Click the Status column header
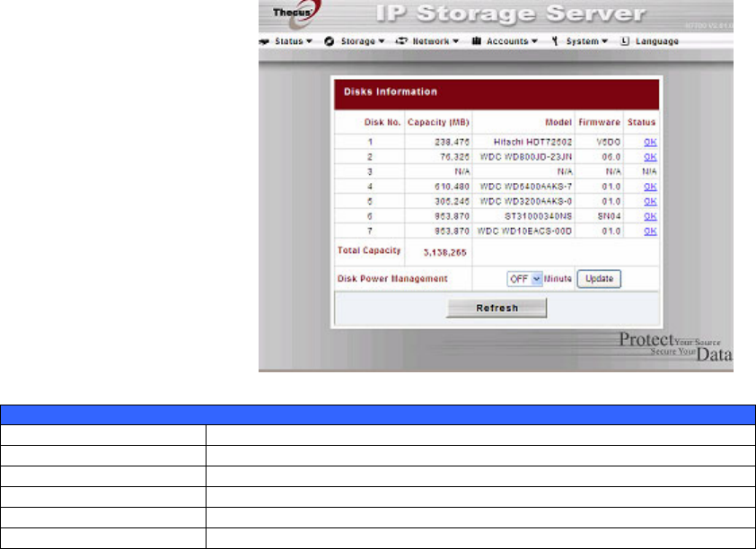 pos(641,122)
